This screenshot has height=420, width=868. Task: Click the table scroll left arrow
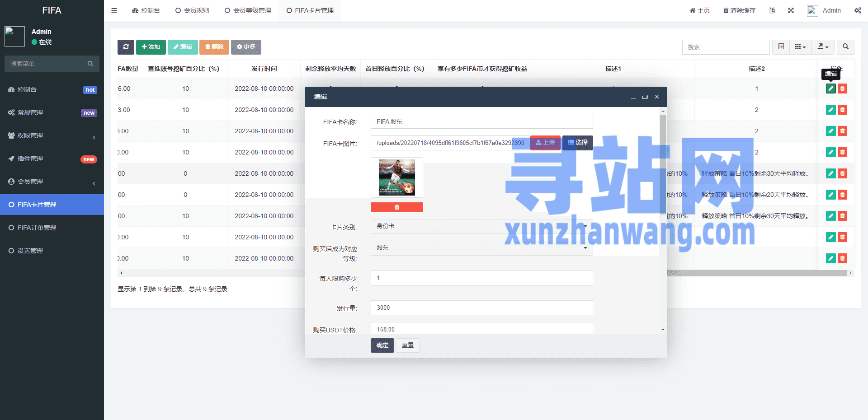coord(121,273)
